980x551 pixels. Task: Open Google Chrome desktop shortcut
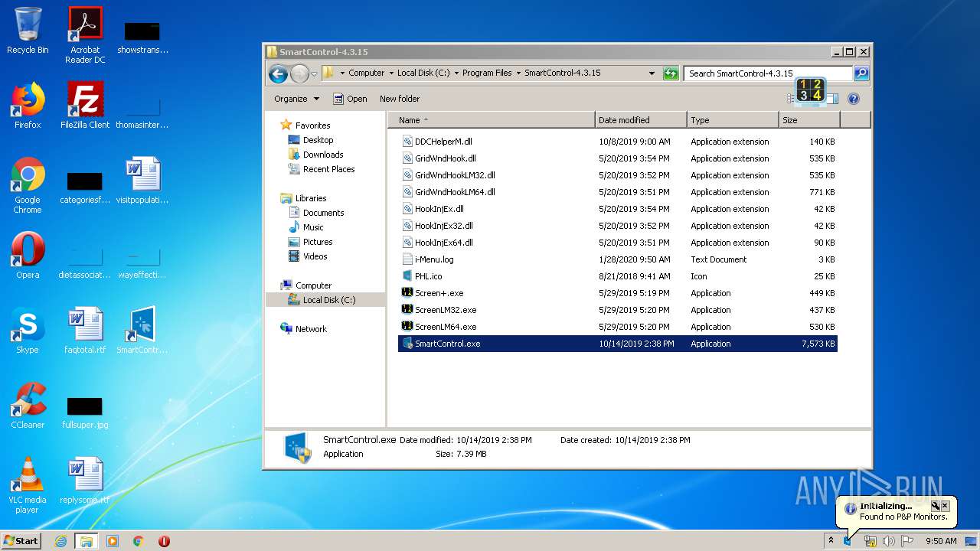(28, 185)
